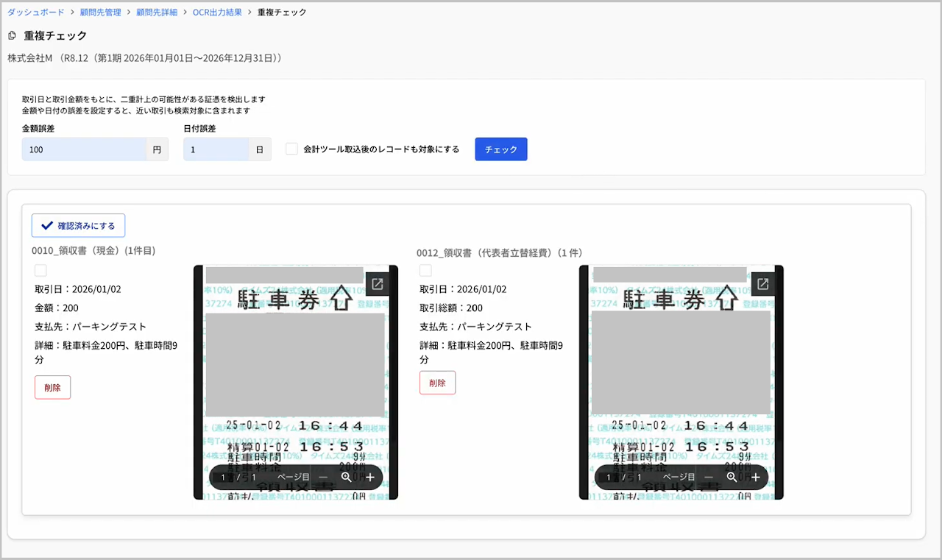This screenshot has height=560, width=942.
Task: Click 確認済みにする button
Action: [x=78, y=226]
